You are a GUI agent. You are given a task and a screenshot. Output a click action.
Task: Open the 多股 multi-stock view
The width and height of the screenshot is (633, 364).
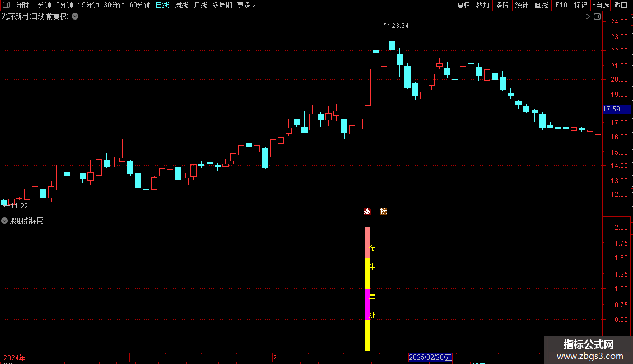[x=502, y=5]
